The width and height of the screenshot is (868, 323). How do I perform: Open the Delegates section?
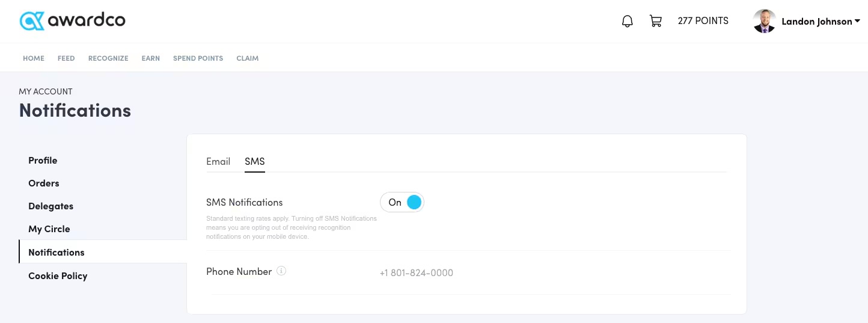[x=50, y=206]
